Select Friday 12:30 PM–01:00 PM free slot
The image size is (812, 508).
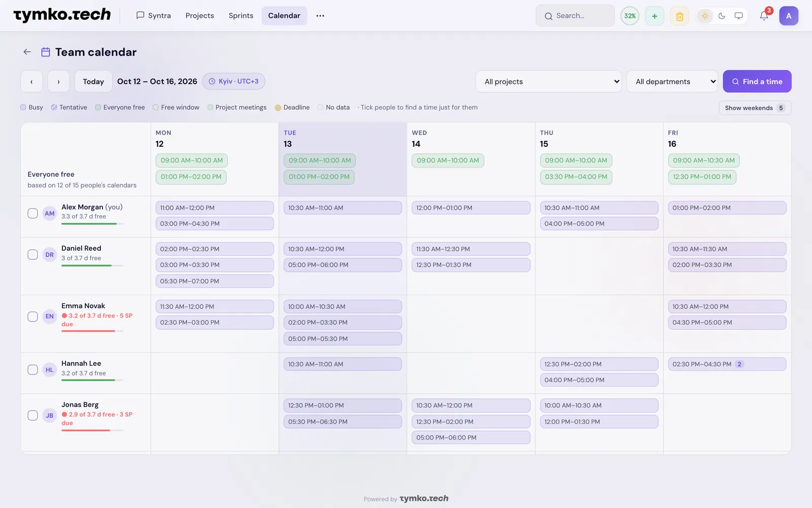pos(702,177)
